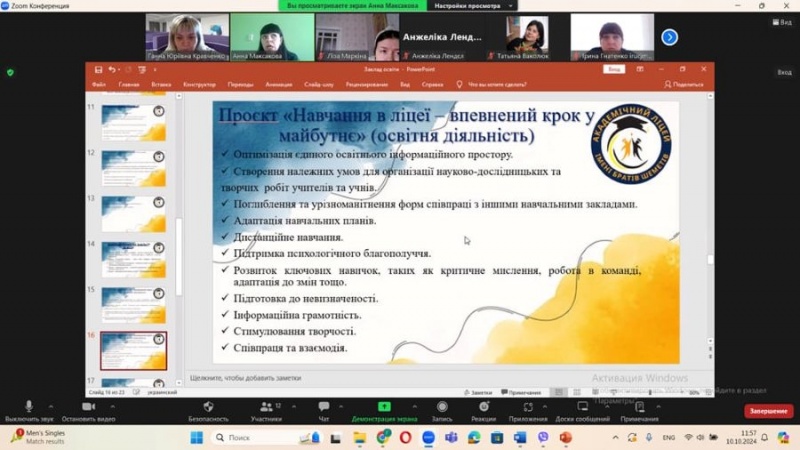Viewport: 800px width, 450px height.
Task: Open the Участники participants panel
Action: point(266,409)
